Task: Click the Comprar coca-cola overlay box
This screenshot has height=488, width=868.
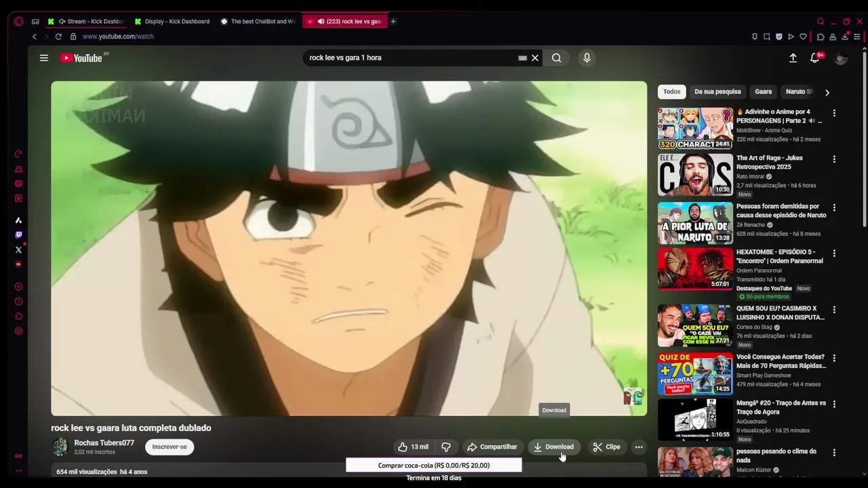Action: coord(434,466)
